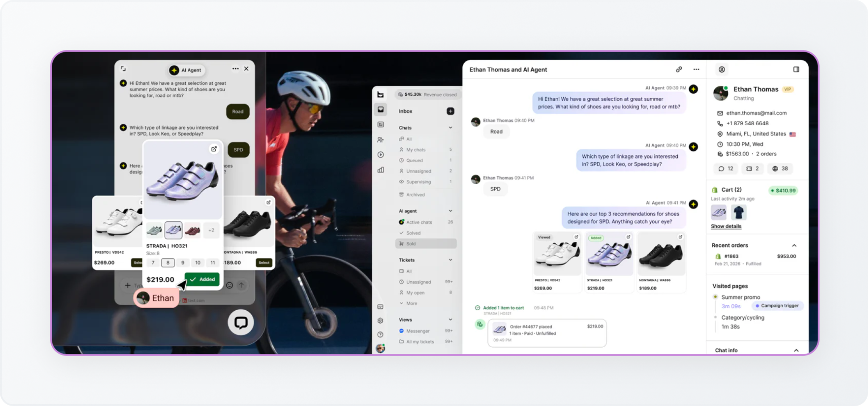Choose the purple shoe color thumbnail

173,230
